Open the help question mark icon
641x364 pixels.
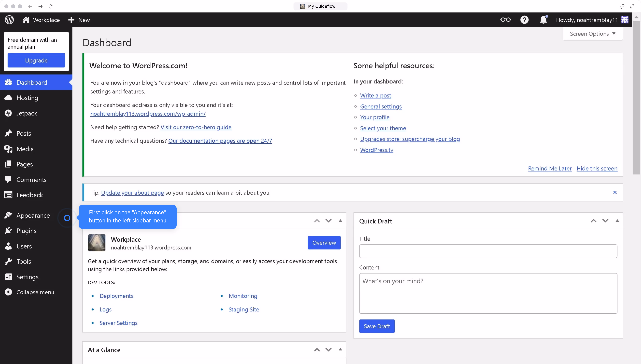point(524,20)
